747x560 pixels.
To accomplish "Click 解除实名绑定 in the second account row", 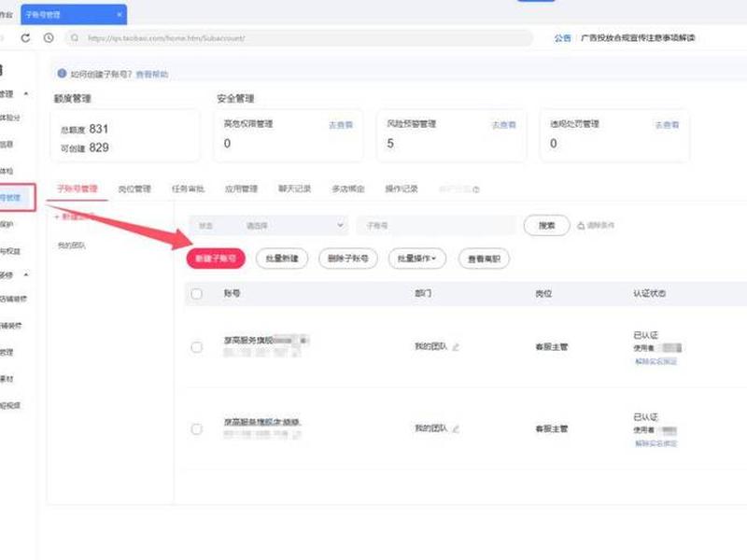I will [655, 443].
